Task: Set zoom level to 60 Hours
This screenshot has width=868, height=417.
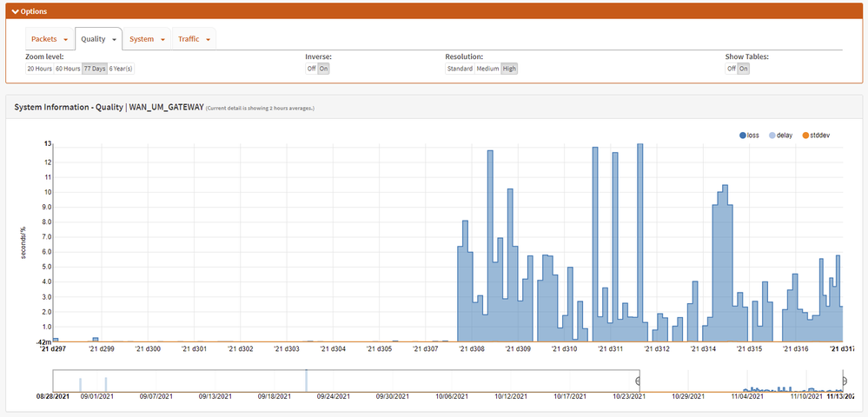Action: (x=68, y=69)
